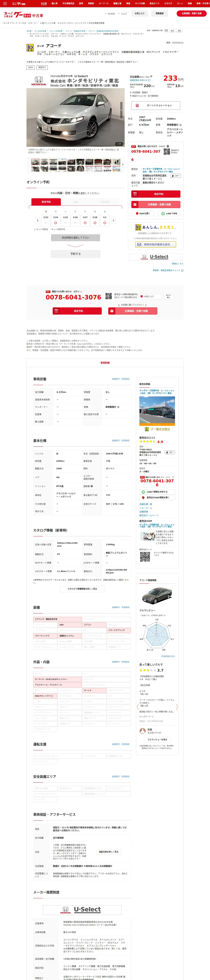Click the envelope icon on right-panel 在庫確認・見積り依頼

(x=135, y=204)
